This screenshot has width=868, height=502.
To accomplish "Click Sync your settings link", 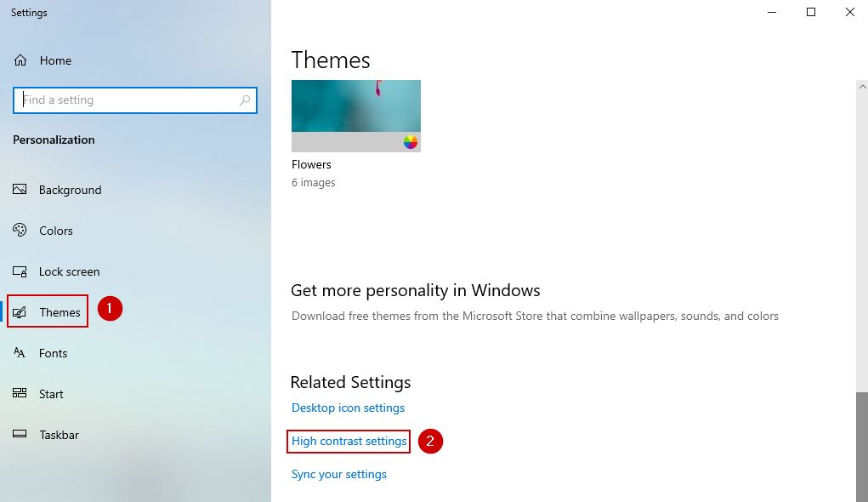I will coord(338,474).
